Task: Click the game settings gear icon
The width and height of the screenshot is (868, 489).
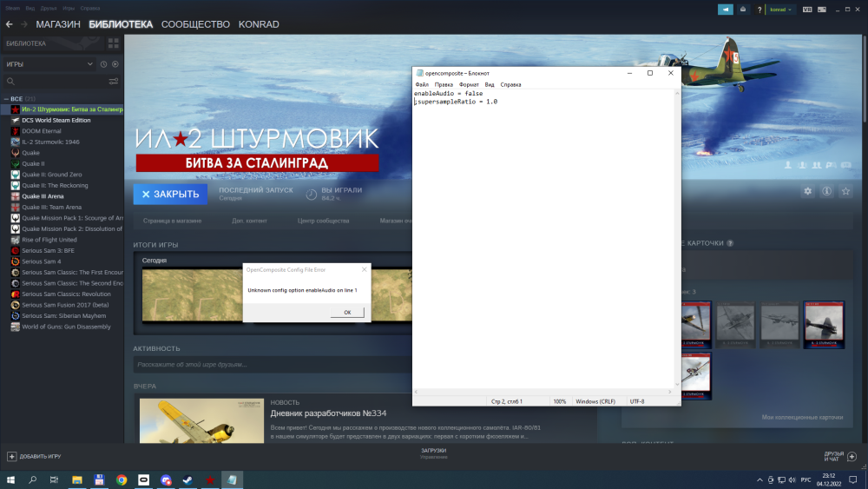Action: [x=807, y=191]
